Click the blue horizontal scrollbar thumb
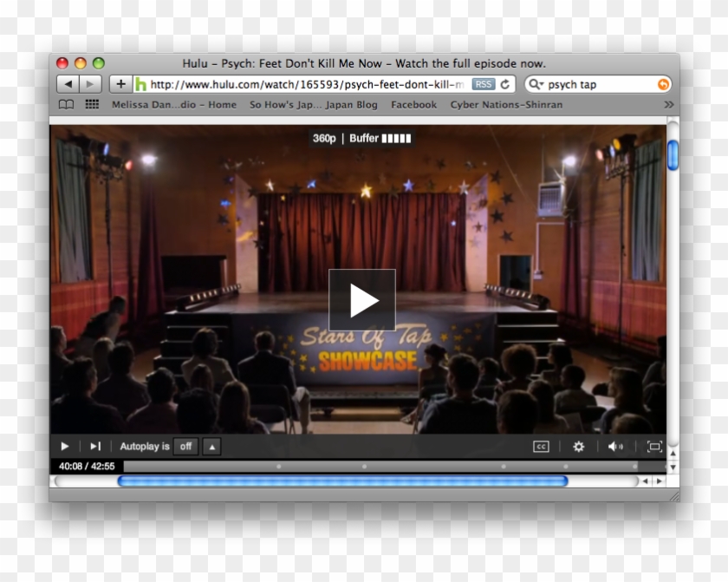The height and width of the screenshot is (582, 728). click(342, 481)
